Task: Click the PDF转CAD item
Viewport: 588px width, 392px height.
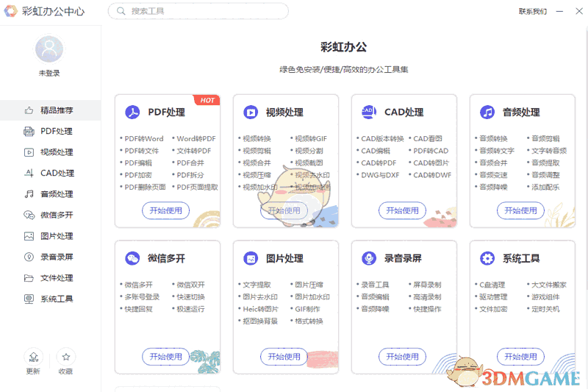Action: coord(431,151)
